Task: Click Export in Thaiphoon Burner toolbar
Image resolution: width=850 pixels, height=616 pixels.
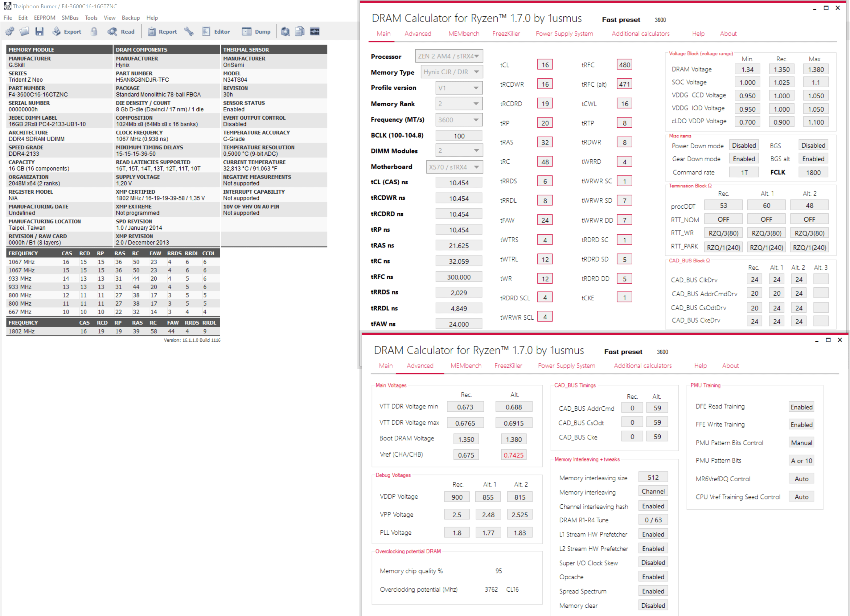Action: click(67, 31)
